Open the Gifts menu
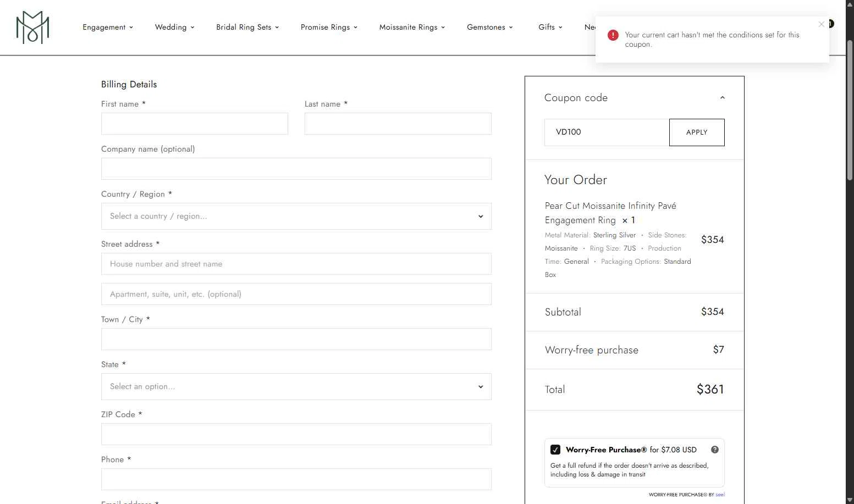Image resolution: width=854 pixels, height=504 pixels. [550, 27]
